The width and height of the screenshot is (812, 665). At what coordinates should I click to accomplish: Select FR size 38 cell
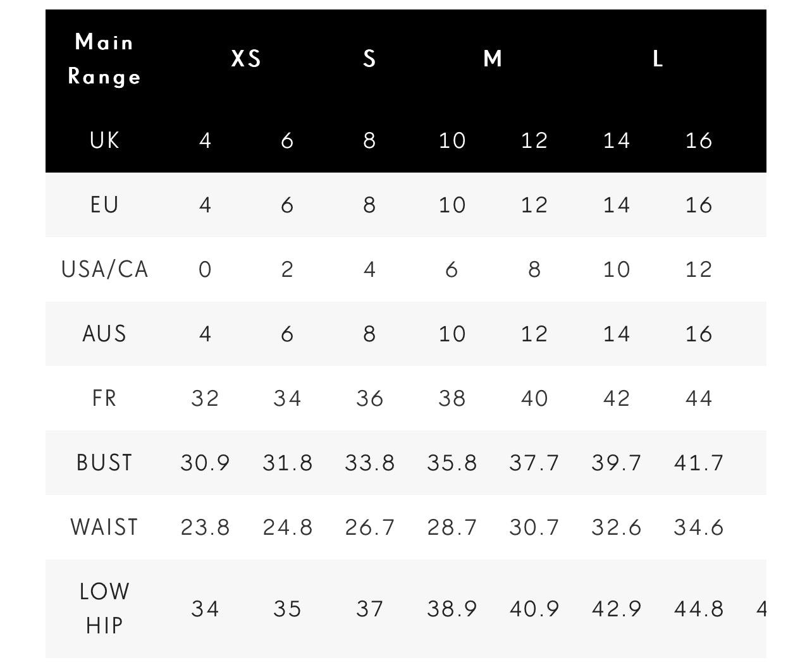452,398
